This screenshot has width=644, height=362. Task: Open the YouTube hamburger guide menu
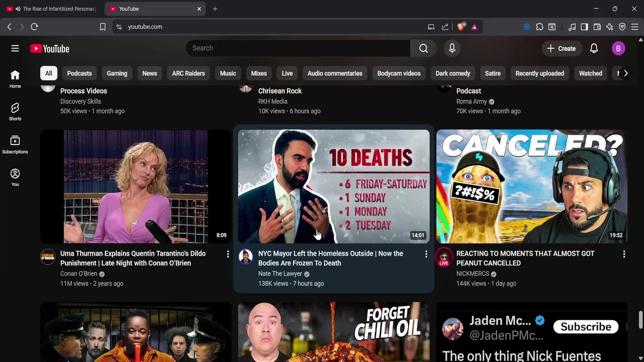pos(15,49)
